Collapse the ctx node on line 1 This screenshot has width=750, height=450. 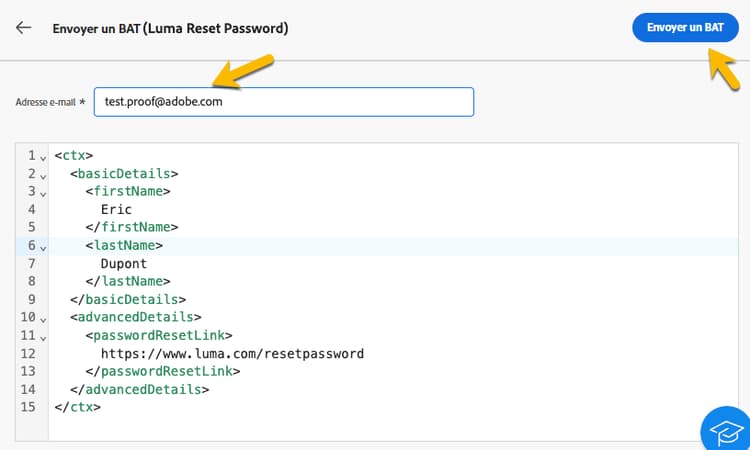click(x=43, y=156)
